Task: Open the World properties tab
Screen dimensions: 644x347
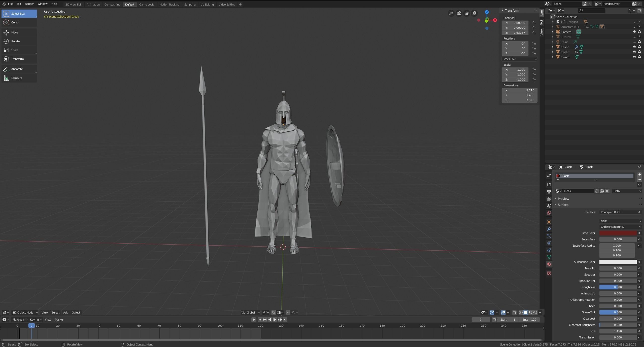Action: click(x=549, y=213)
